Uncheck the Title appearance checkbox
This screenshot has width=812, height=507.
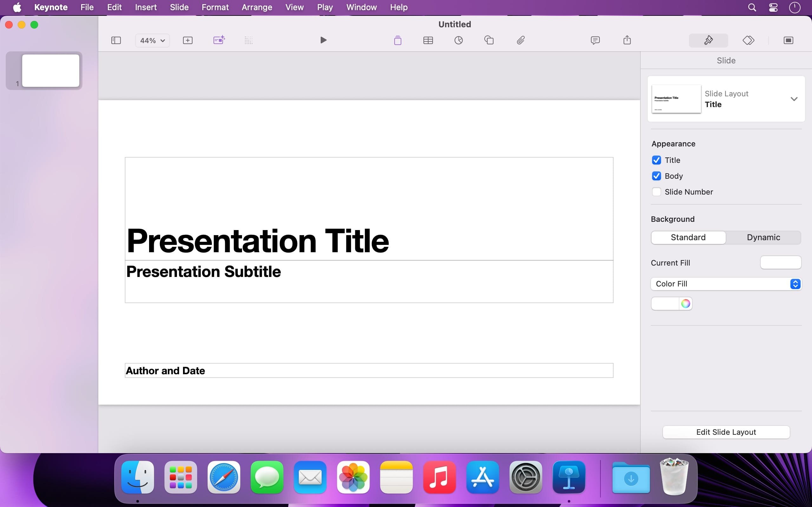coord(656,160)
